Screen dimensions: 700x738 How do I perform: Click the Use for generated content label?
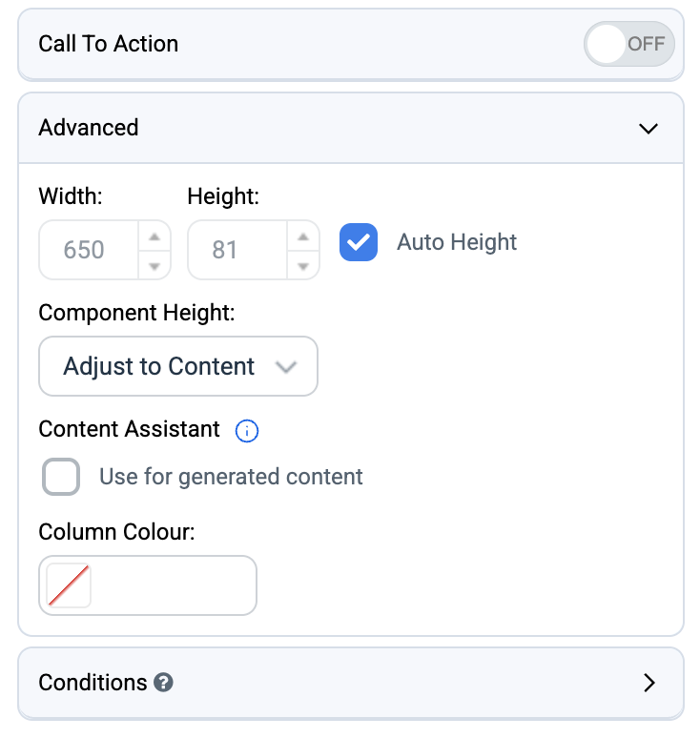231,477
